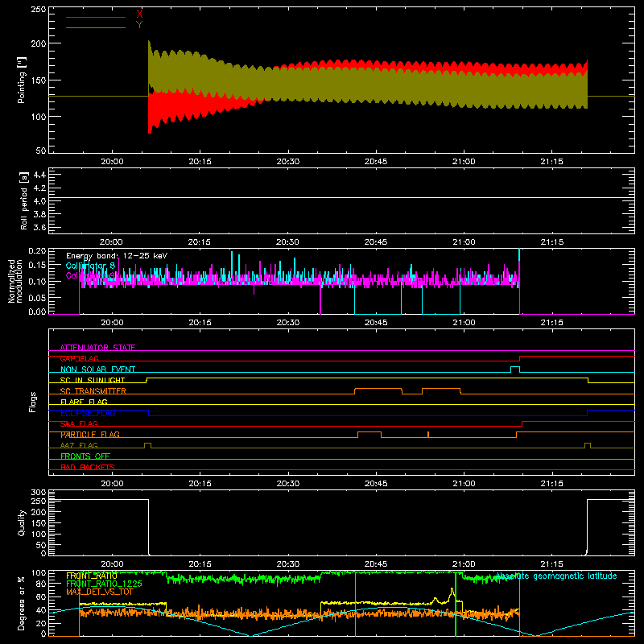Image resolution: width=644 pixels, height=644 pixels.
Task: Click the green FRONT_RATIO_1225 legend text
Action: pos(104,584)
